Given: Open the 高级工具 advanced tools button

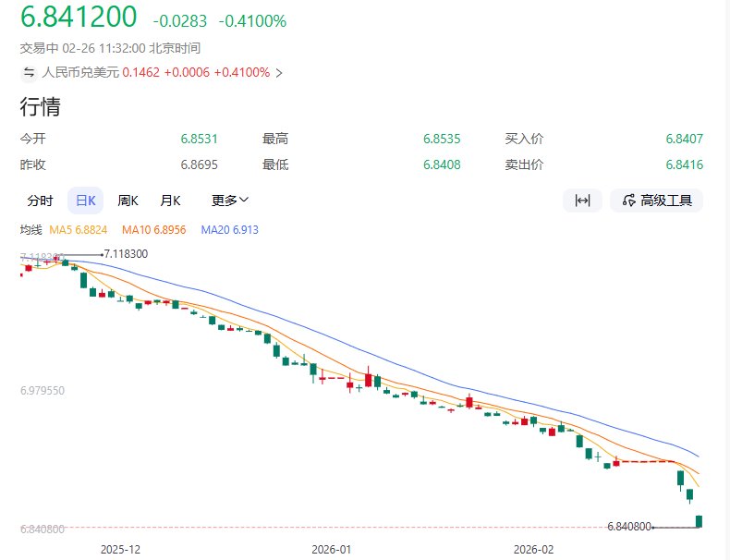Looking at the screenshot, I should point(656,201).
